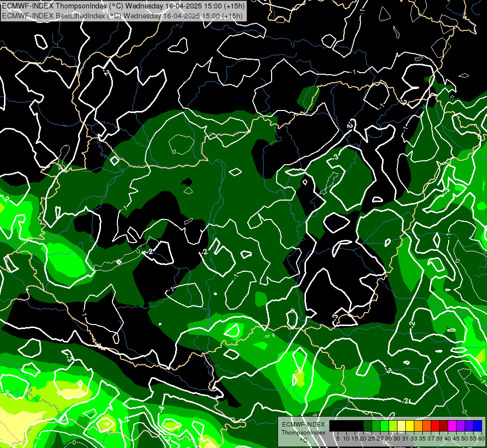Click legend scale tick label 45
This screenshot has width=487, height=448.
[456, 439]
